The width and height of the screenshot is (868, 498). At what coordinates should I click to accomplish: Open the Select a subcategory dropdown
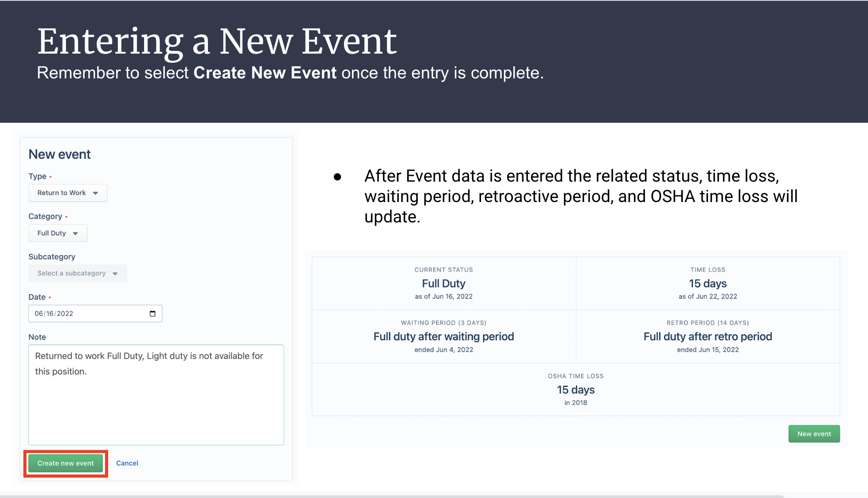pos(78,273)
